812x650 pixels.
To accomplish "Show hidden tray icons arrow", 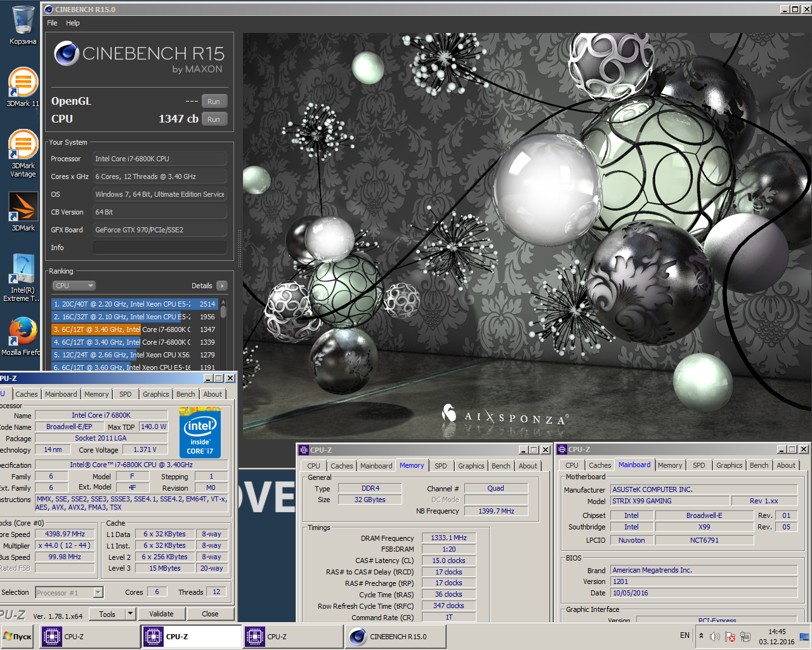I will (701, 635).
